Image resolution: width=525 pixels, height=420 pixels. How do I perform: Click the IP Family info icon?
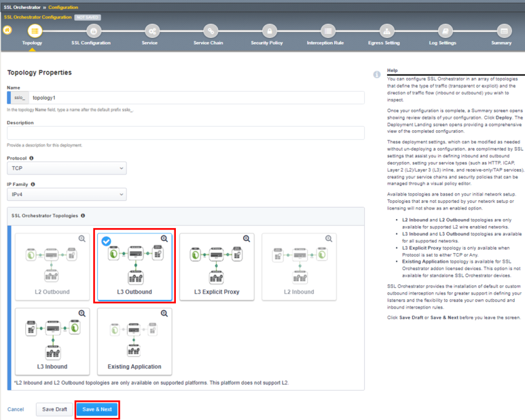[x=33, y=185]
